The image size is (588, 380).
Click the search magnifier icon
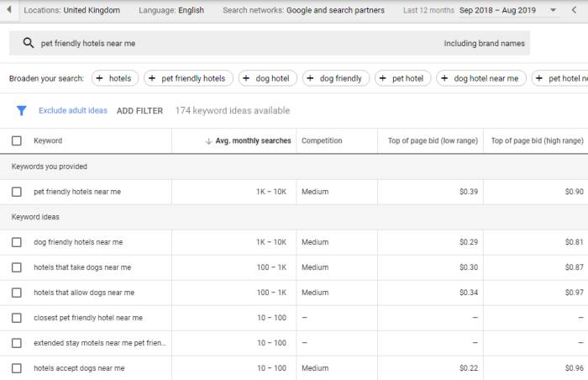click(29, 44)
